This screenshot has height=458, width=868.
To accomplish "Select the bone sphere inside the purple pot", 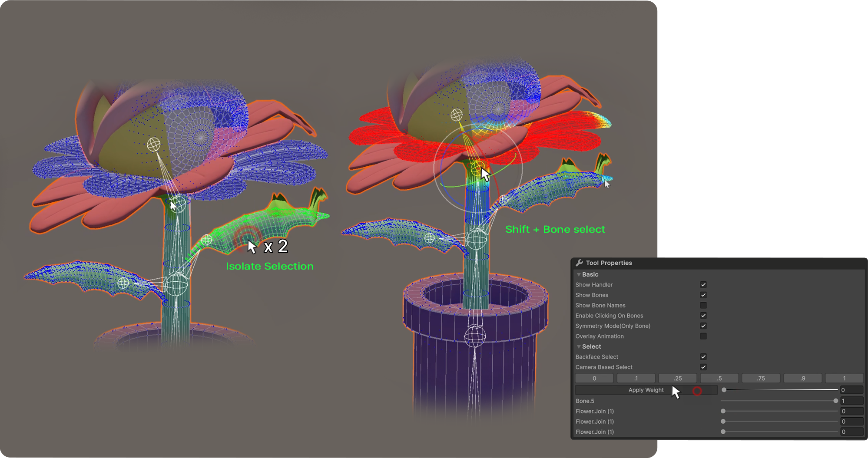I will pyautogui.click(x=474, y=336).
